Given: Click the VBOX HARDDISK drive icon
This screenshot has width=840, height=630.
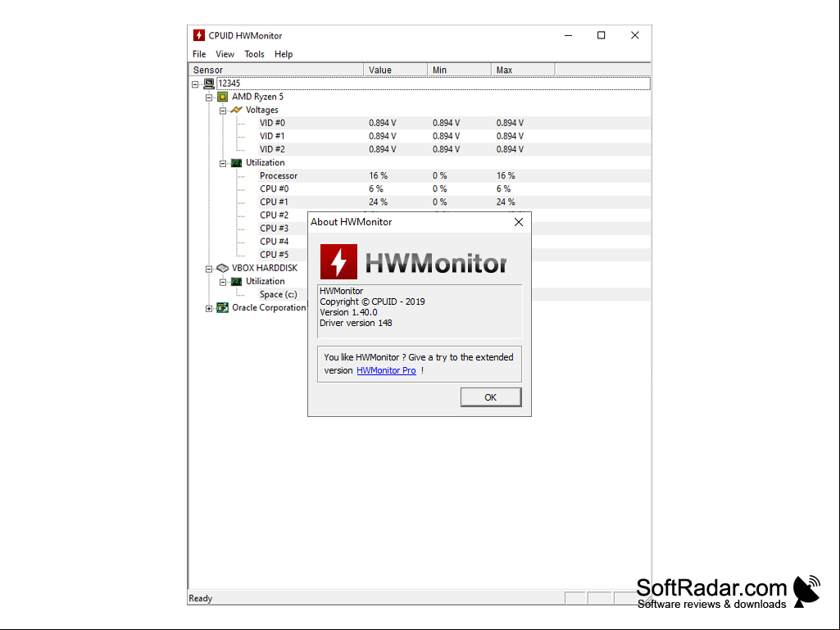Looking at the screenshot, I should (222, 268).
